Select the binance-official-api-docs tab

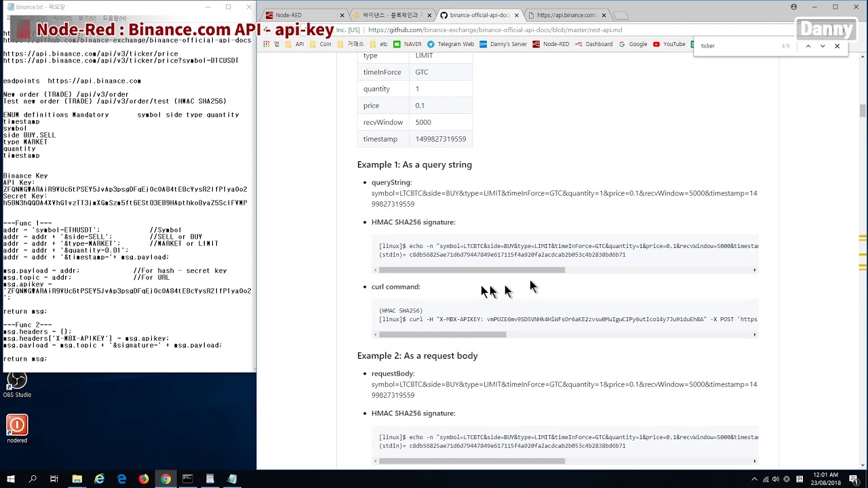point(479,15)
